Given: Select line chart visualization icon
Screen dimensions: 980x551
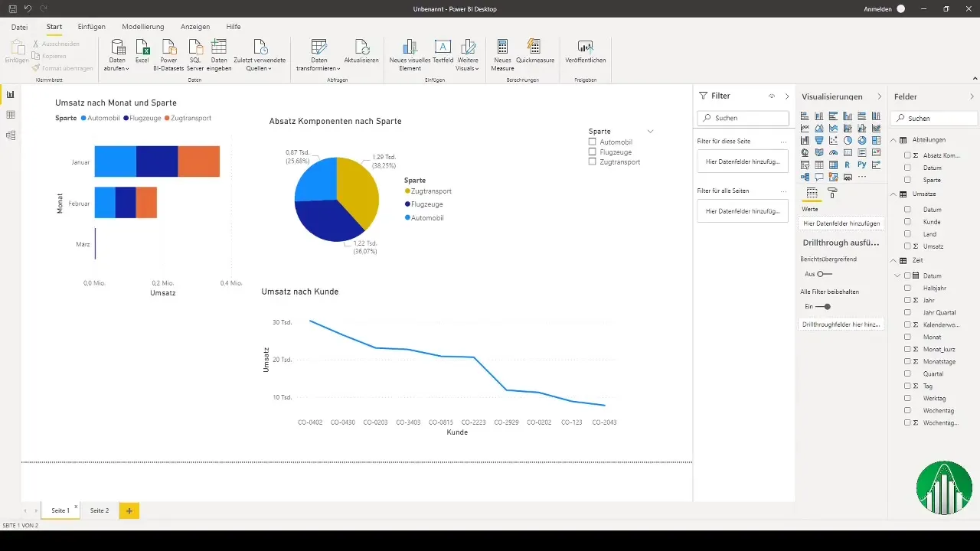Looking at the screenshot, I should point(805,129).
